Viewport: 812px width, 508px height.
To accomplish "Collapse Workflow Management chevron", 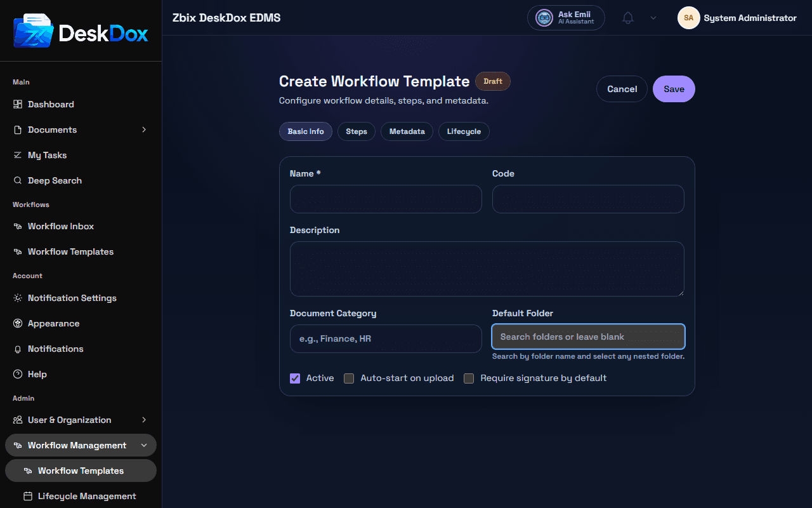I will coord(144,445).
